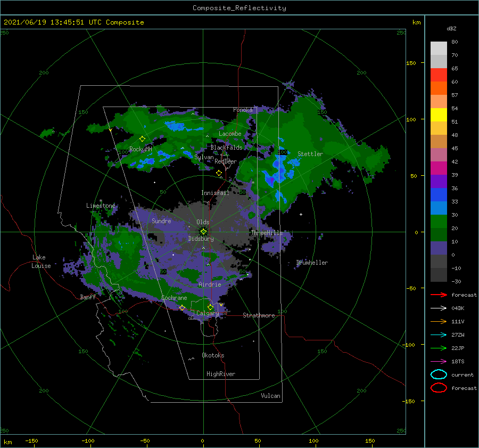Click the Drumheller label
Image resolution: width=479 pixels, height=448 pixels.
point(312,263)
